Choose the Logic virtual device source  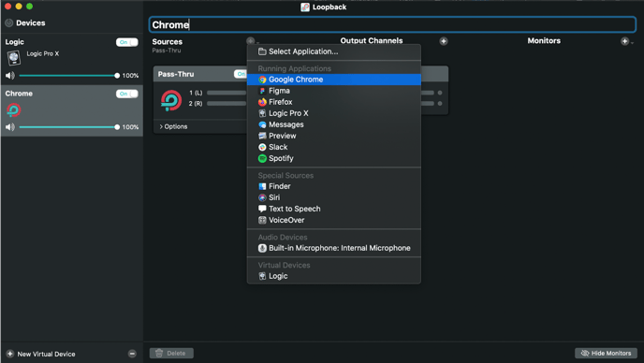pos(334,276)
